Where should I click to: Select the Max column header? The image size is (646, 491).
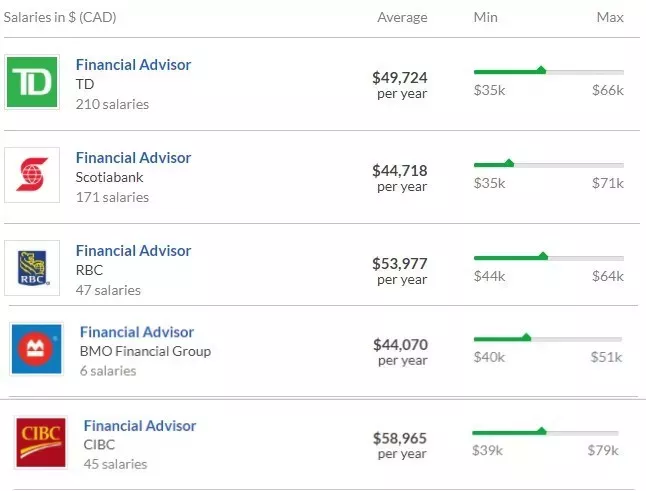(610, 17)
